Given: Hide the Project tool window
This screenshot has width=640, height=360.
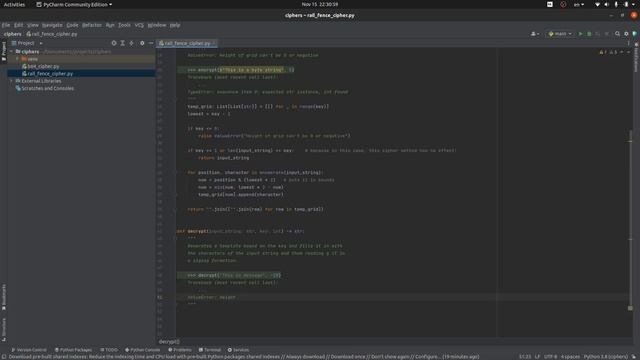Looking at the screenshot, I should [x=151, y=43].
